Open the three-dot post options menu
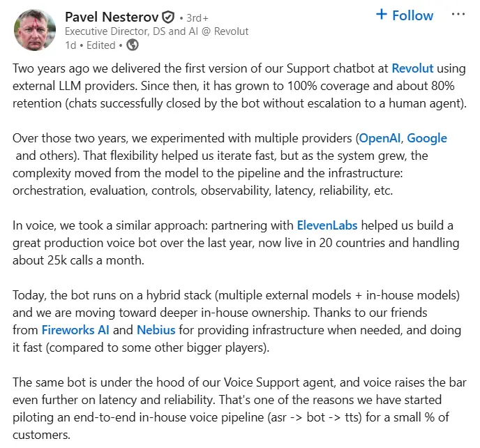480x448 pixels. click(458, 15)
